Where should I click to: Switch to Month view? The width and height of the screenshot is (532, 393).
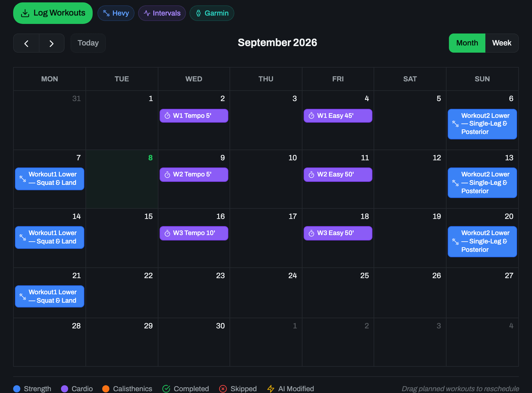coord(467,43)
